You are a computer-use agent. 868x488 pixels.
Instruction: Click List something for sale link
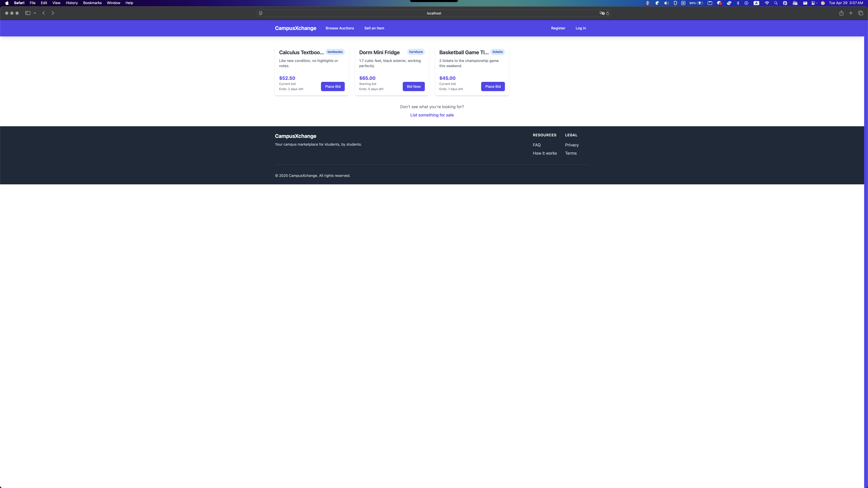tap(432, 115)
